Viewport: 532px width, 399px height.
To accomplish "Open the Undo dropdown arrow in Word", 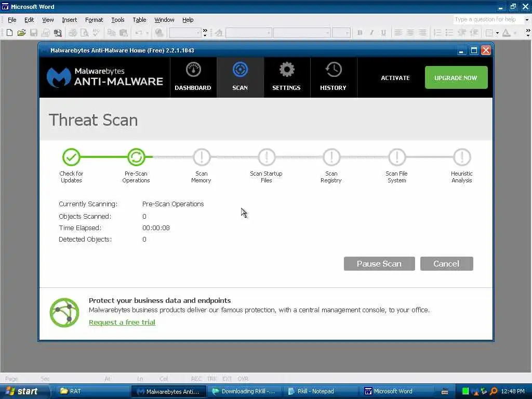I will 147,33.
